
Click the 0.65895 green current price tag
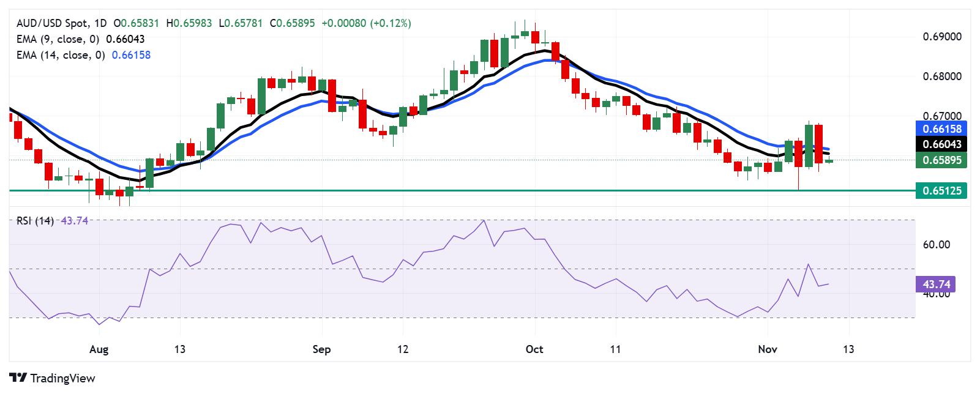941,160
